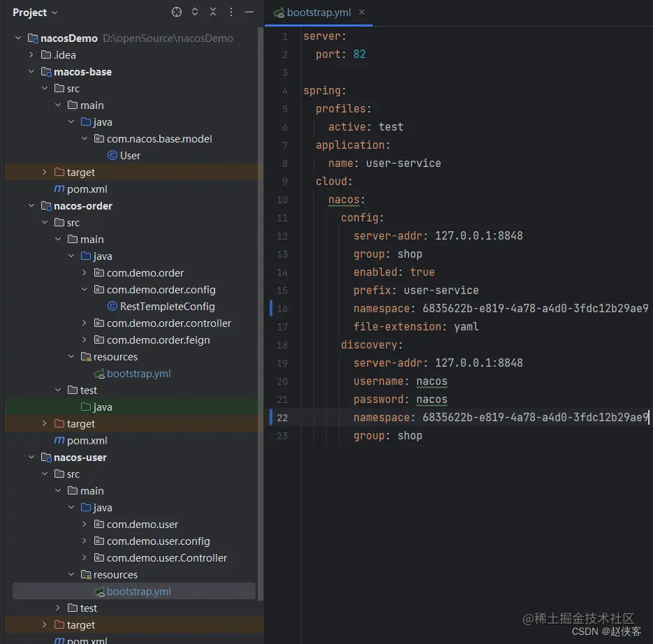
Task: Click resources folder icon under nacos-order
Action: coord(86,356)
